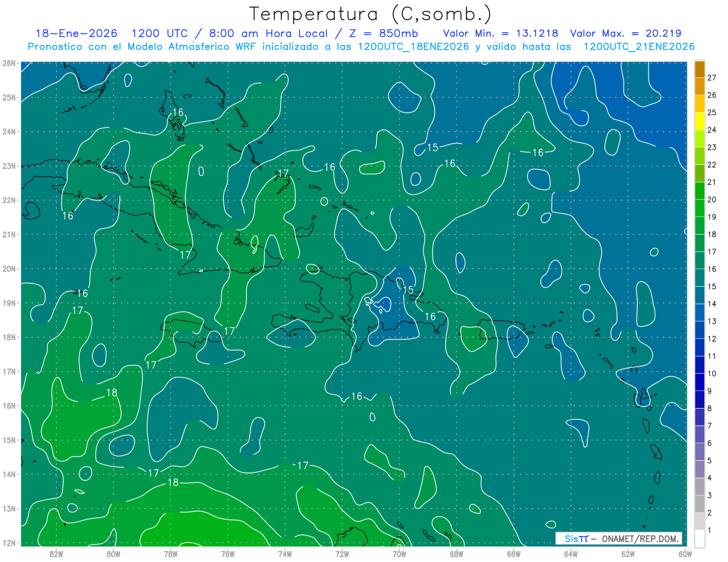Click the '78W' longitude axis label
Image resolution: width=728 pixels, height=562 pixels.
[x=170, y=554]
